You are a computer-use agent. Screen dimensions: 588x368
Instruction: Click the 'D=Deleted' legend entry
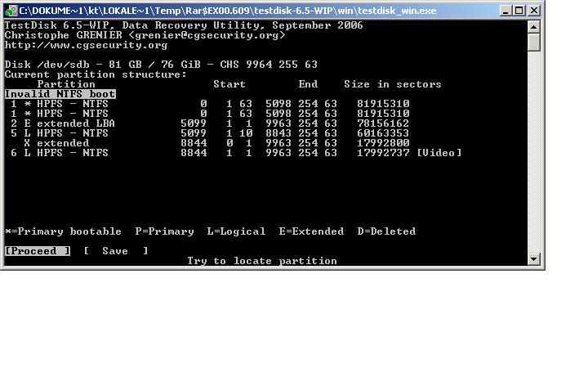[385, 231]
